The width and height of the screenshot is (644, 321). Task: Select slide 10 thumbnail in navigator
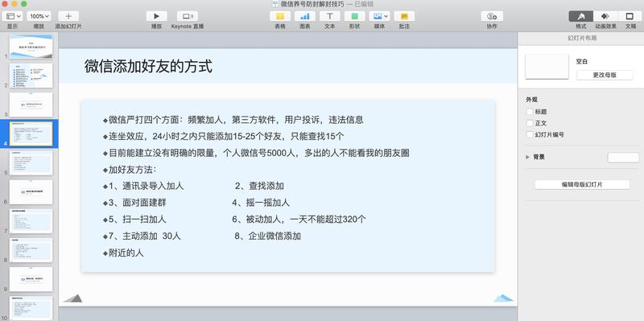(31, 308)
